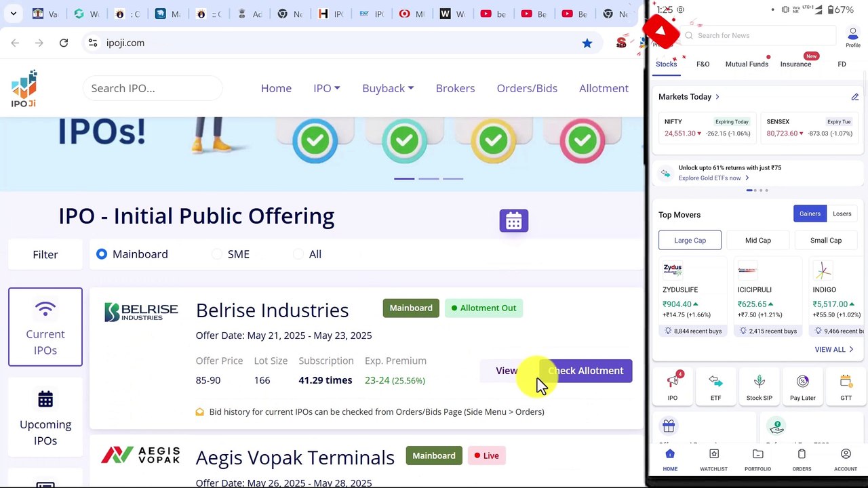Click the Aegis Vopak logo
868x488 pixels.
140,455
